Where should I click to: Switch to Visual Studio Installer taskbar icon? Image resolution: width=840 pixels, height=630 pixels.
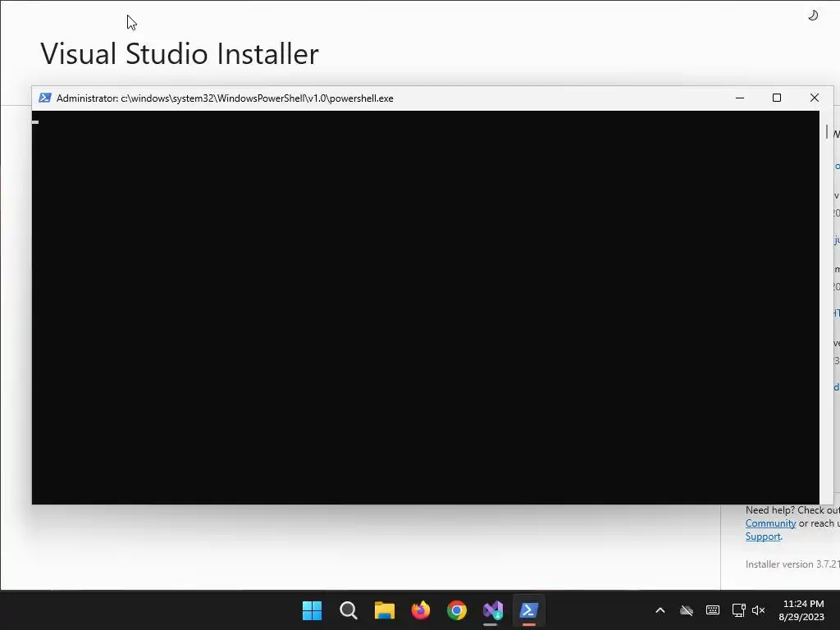click(493, 610)
